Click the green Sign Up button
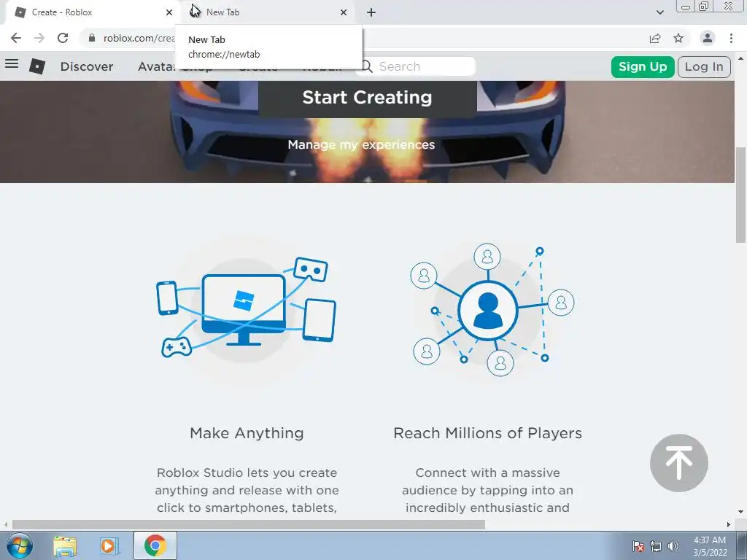The width and height of the screenshot is (747, 560). tap(642, 66)
